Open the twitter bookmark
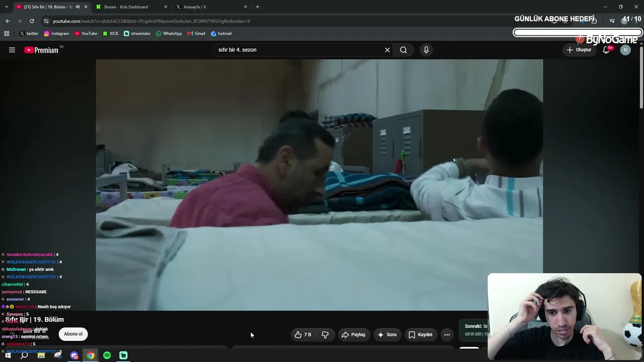The height and width of the screenshot is (362, 644). [29, 34]
